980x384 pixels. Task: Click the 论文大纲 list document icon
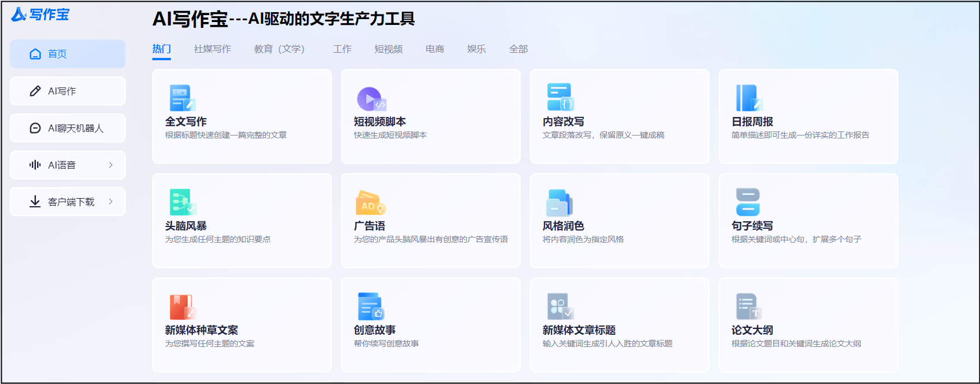click(x=749, y=306)
